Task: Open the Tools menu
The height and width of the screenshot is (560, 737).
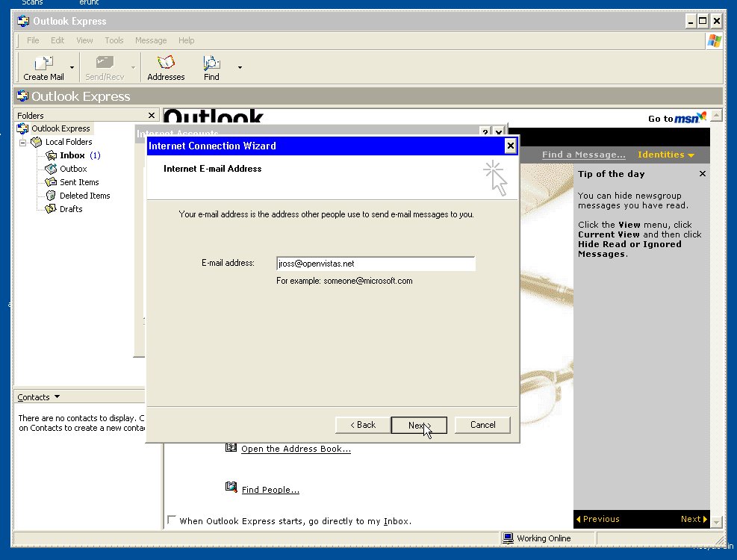Action: point(113,40)
